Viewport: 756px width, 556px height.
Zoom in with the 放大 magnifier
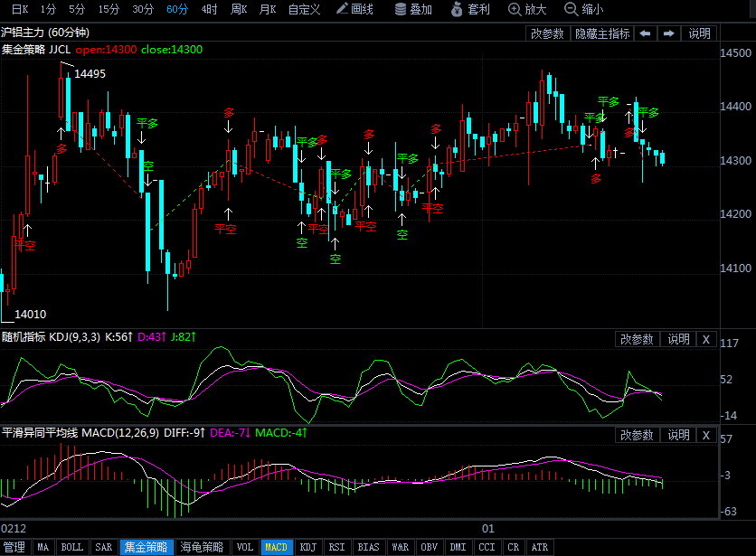click(528, 9)
